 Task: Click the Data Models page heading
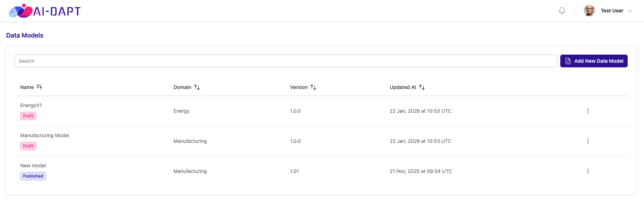pyautogui.click(x=25, y=35)
